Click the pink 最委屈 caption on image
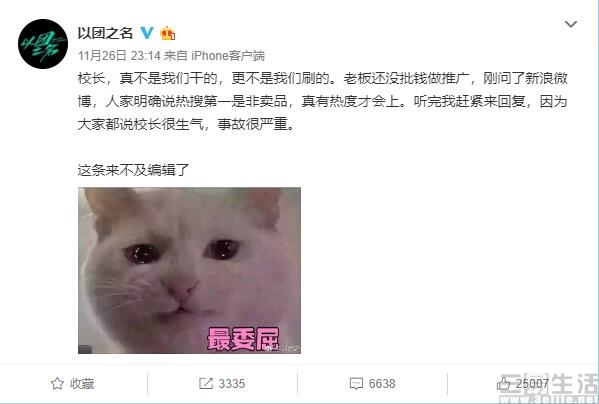Image resolution: width=599 pixels, height=404 pixels. (243, 339)
